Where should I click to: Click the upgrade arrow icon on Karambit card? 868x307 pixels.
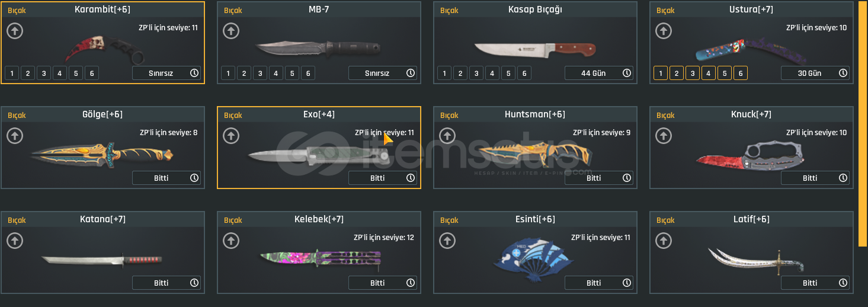pyautogui.click(x=15, y=31)
